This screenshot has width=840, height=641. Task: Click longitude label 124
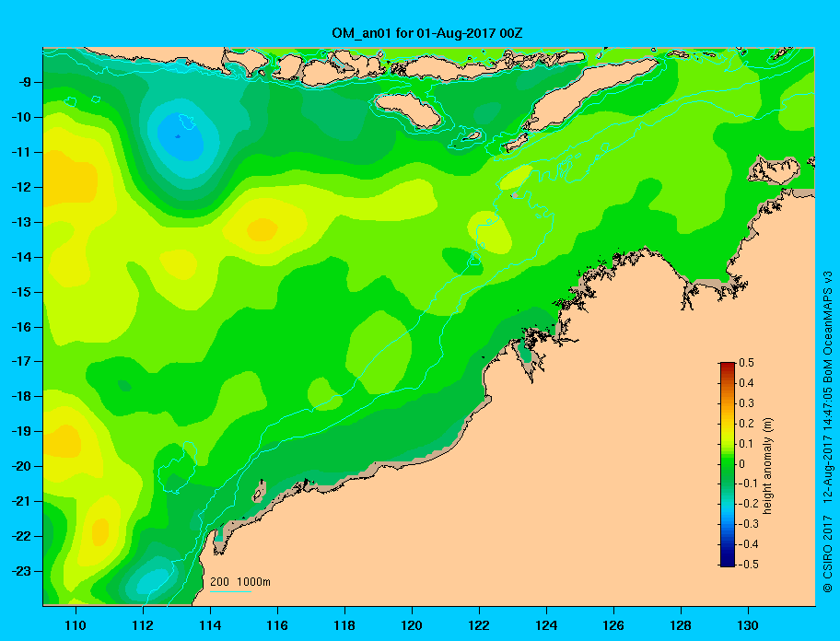click(x=546, y=625)
